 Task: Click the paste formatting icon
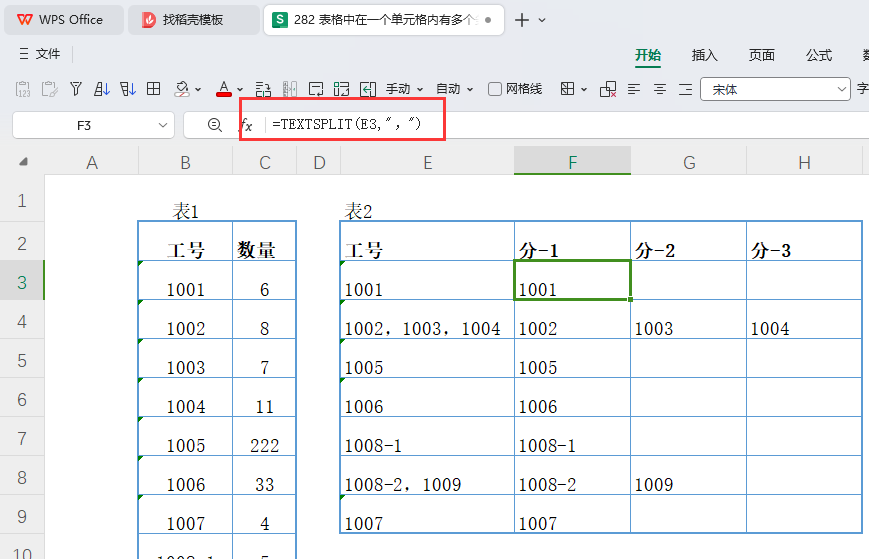(x=50, y=89)
